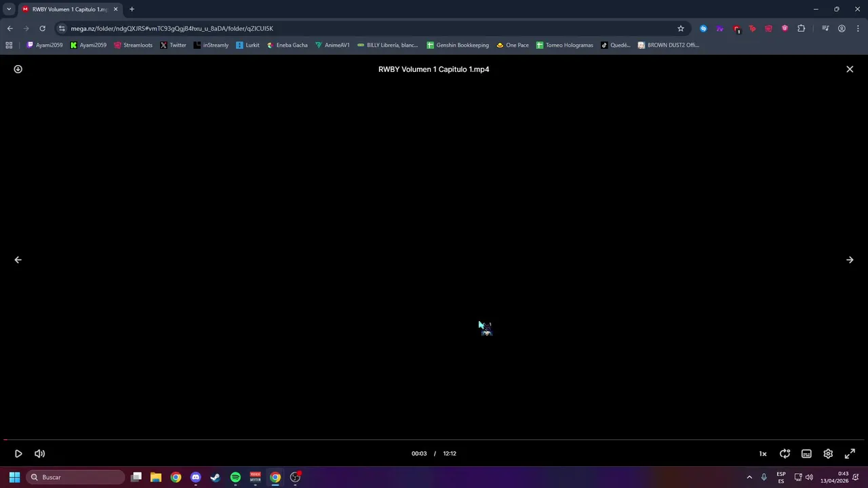Open Spotify from the taskbar
The height and width of the screenshot is (488, 868).
[235, 477]
